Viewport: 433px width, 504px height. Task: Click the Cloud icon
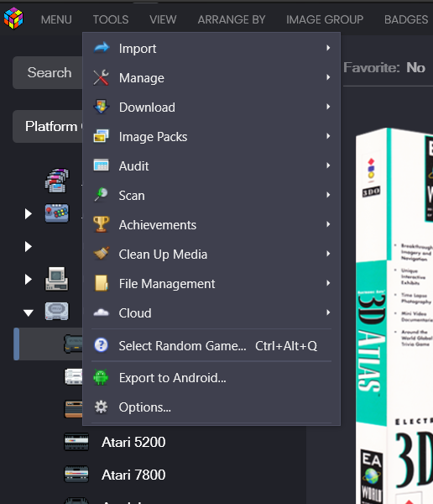[102, 312]
